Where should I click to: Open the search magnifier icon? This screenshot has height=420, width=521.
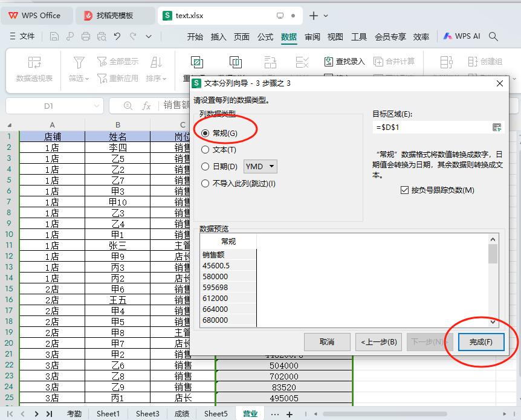pos(493,36)
